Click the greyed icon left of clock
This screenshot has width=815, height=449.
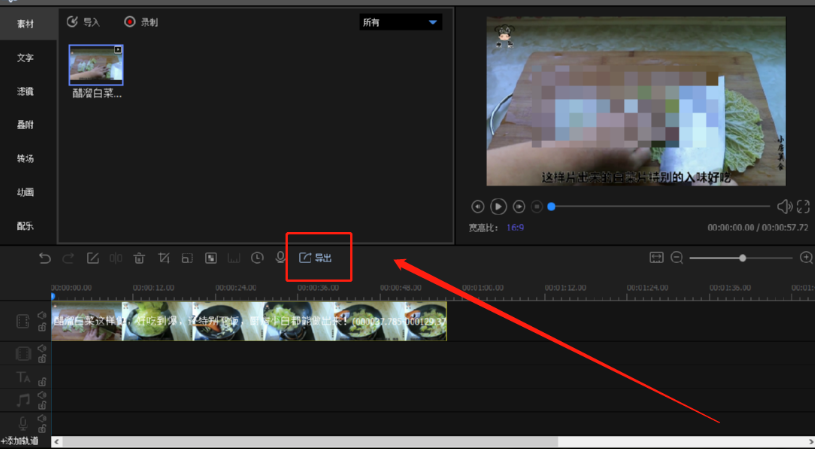coord(234,258)
